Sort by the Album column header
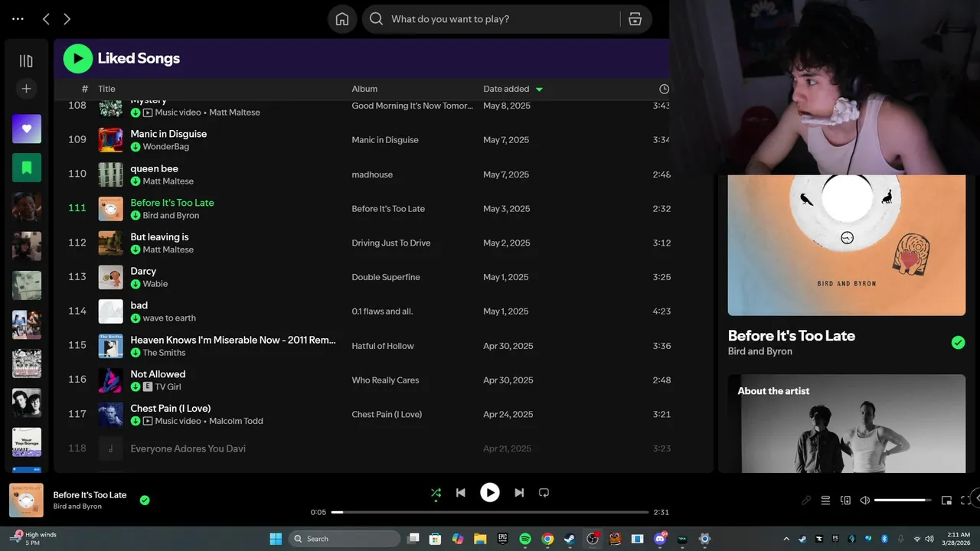Image resolution: width=980 pixels, height=551 pixels. click(x=364, y=89)
